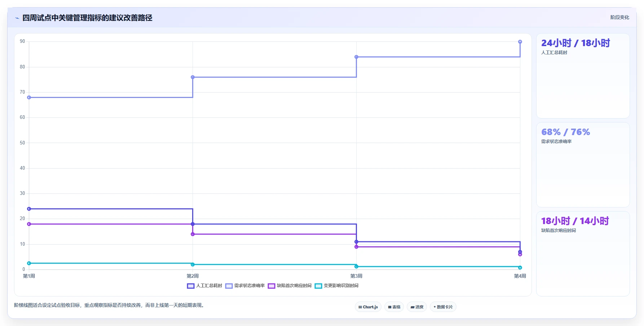Open the 24小时 / 18小时 人工汇总耗时 card
644x326 pixels.
(583, 76)
